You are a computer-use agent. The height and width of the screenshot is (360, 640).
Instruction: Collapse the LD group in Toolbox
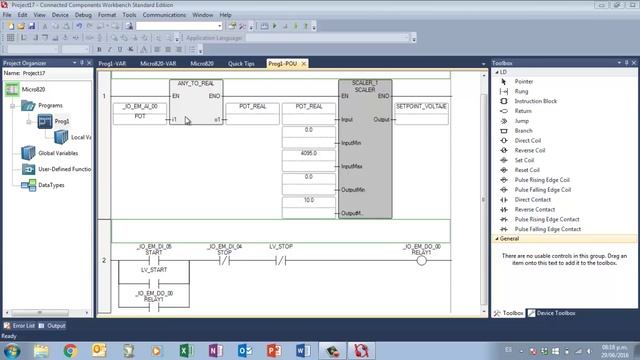[497, 72]
